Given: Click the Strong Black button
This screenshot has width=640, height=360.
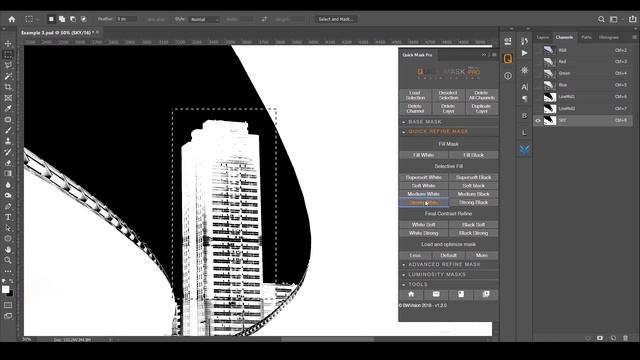Looking at the screenshot, I should coord(473,202).
